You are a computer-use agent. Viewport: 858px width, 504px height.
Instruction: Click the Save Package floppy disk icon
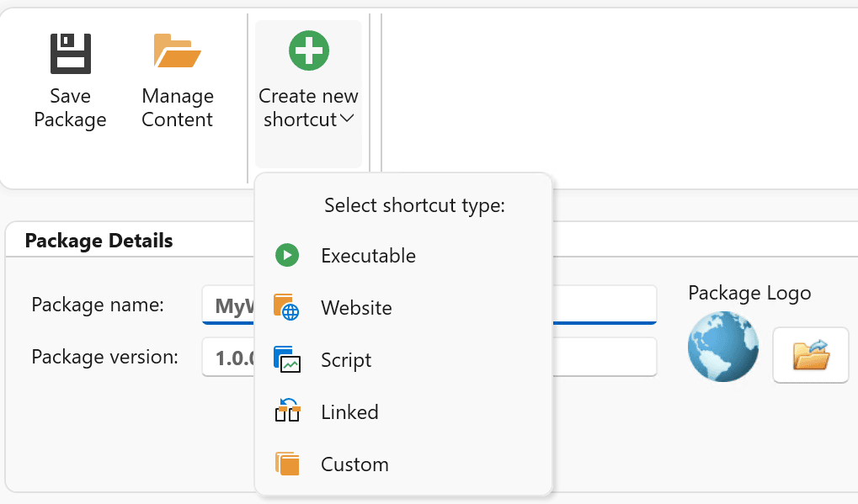coord(70,54)
